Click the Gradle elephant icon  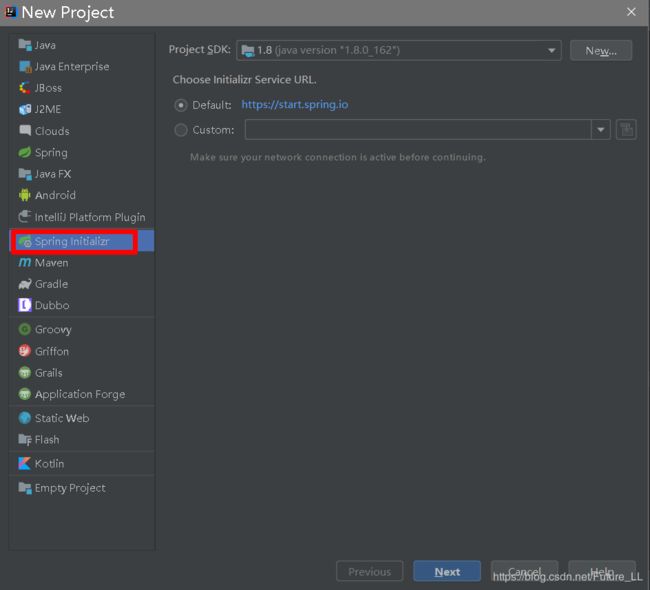coord(25,284)
